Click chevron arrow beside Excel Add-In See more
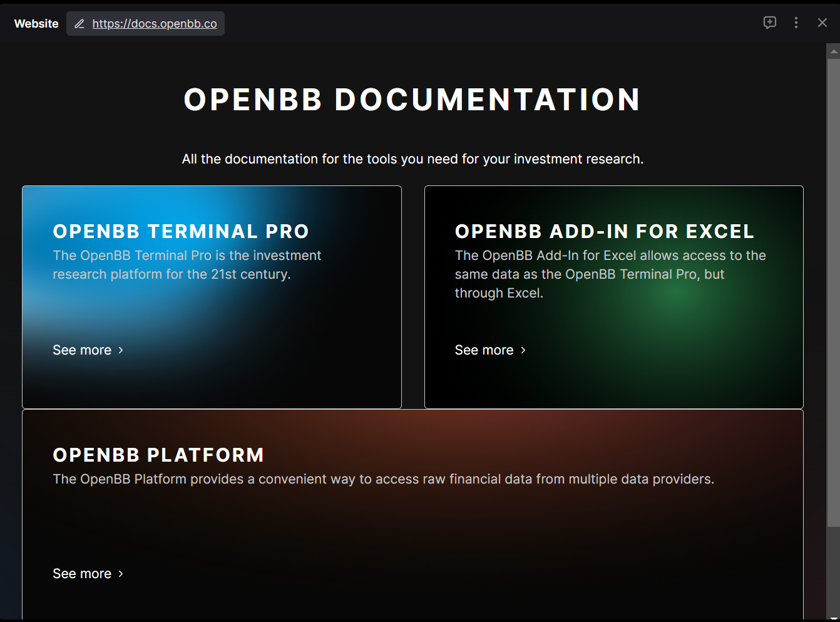Image resolution: width=840 pixels, height=622 pixels. coord(523,350)
